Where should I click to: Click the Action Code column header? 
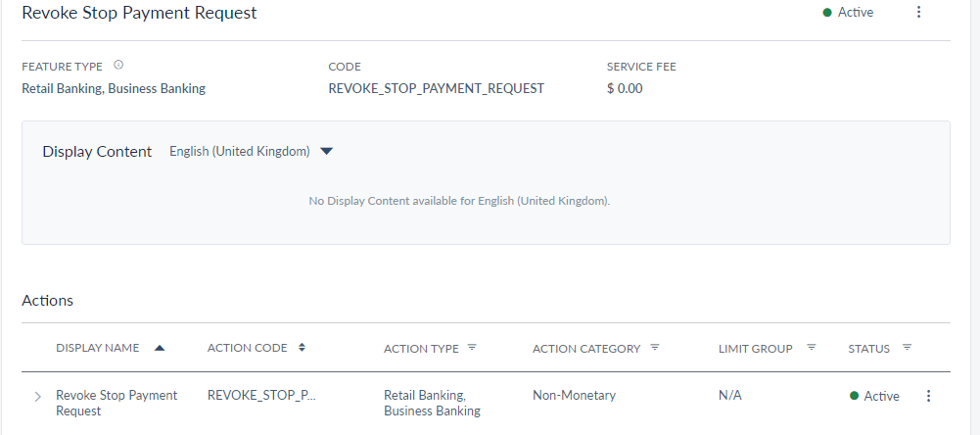[248, 348]
